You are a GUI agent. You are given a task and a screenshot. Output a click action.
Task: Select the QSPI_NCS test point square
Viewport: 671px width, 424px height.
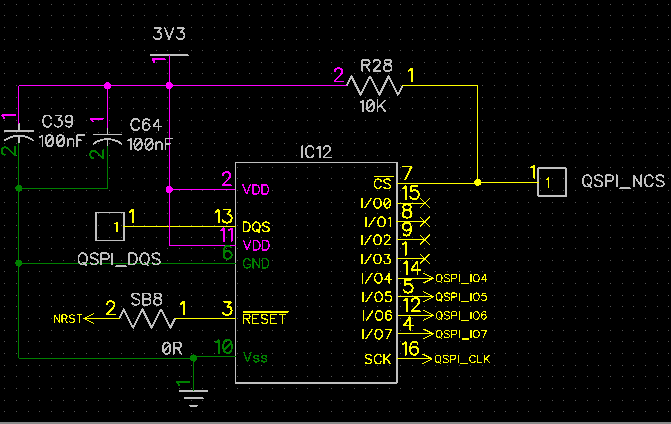point(552,182)
